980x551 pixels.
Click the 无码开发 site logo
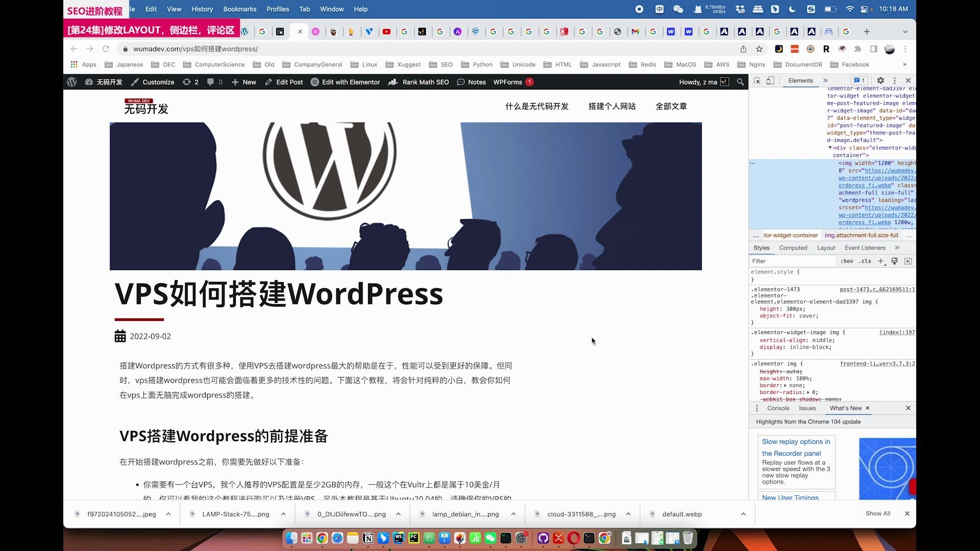[146, 107]
